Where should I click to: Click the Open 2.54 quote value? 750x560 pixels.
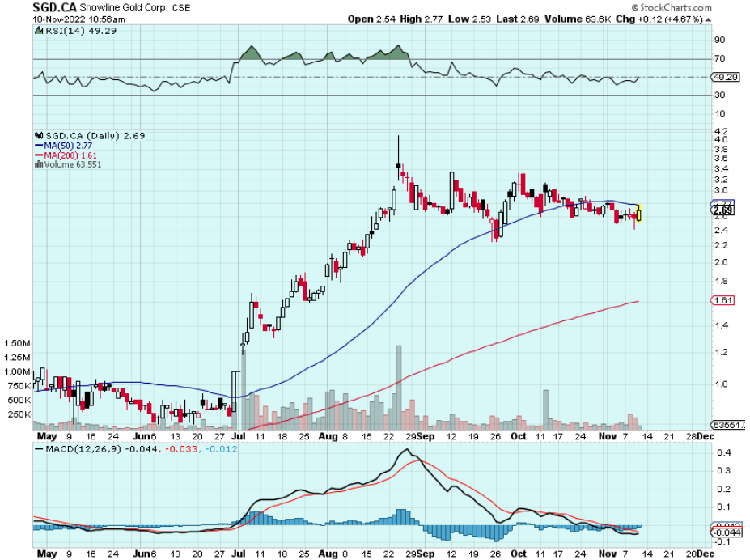[x=371, y=19]
